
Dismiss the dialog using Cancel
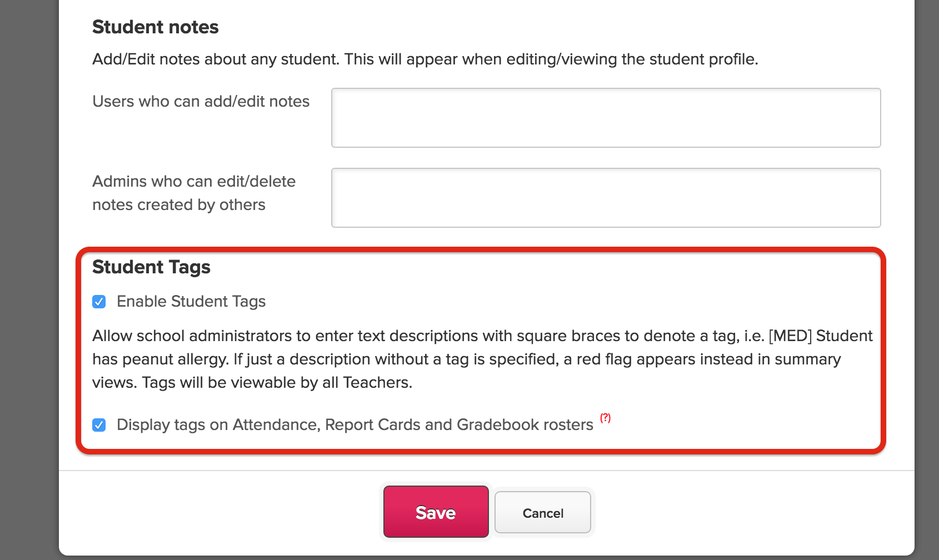coord(542,512)
